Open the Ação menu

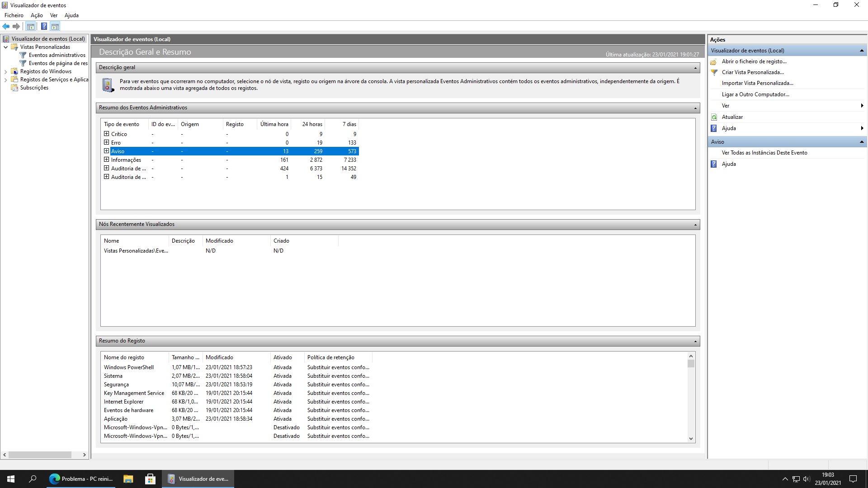(x=37, y=15)
